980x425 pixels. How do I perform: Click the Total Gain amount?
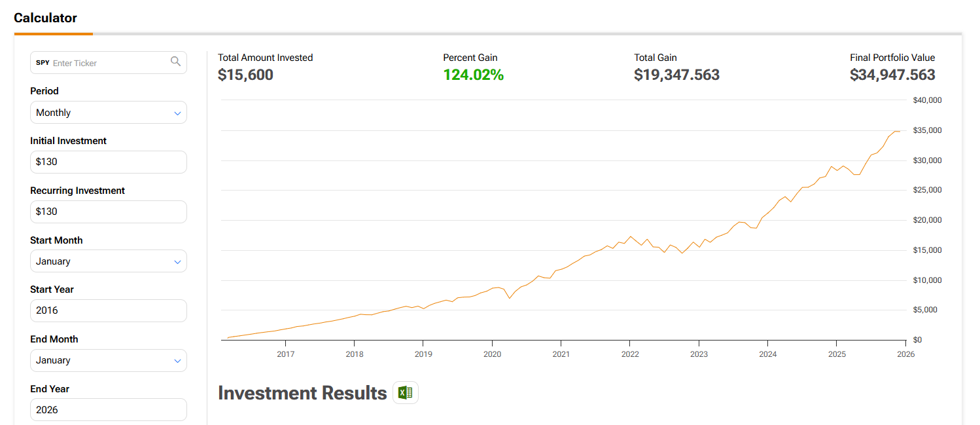[676, 75]
